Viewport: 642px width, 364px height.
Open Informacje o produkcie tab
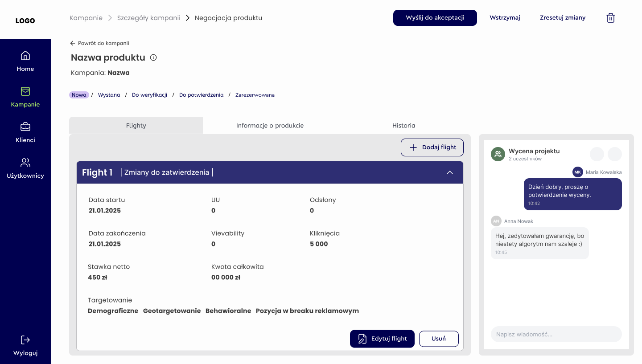[270, 125]
